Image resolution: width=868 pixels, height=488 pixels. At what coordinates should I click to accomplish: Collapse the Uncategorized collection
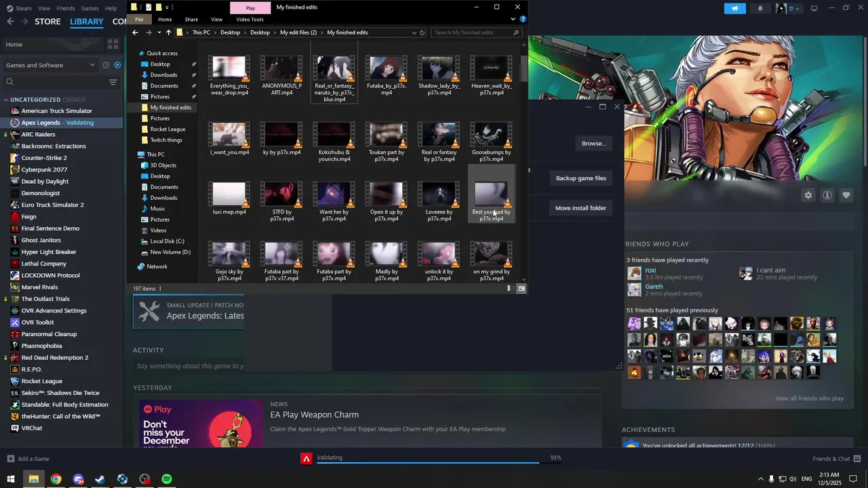6,100
